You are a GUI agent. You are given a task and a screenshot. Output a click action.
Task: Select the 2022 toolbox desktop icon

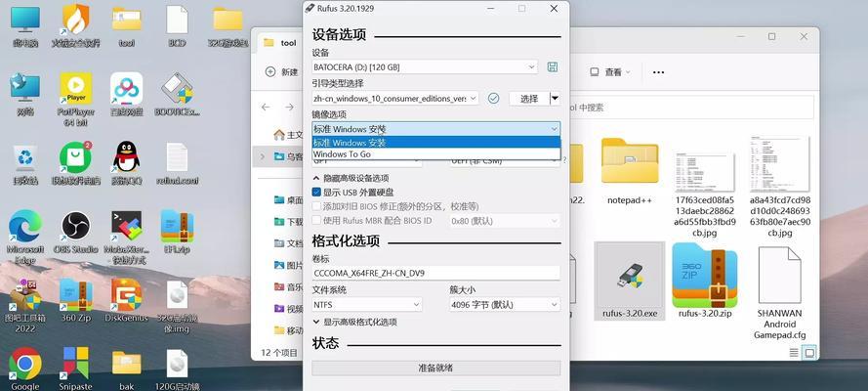(x=25, y=306)
